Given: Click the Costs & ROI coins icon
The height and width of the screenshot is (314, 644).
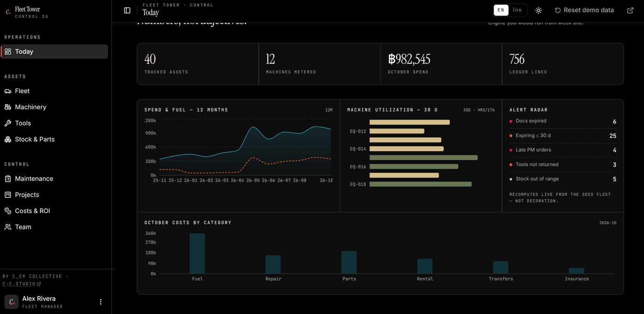Looking at the screenshot, I should coord(8,211).
